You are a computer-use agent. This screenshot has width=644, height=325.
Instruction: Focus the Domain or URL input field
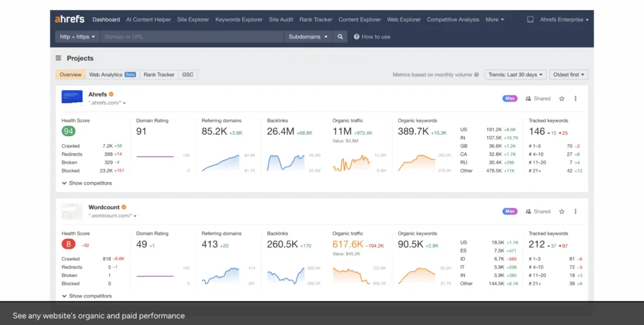click(192, 37)
